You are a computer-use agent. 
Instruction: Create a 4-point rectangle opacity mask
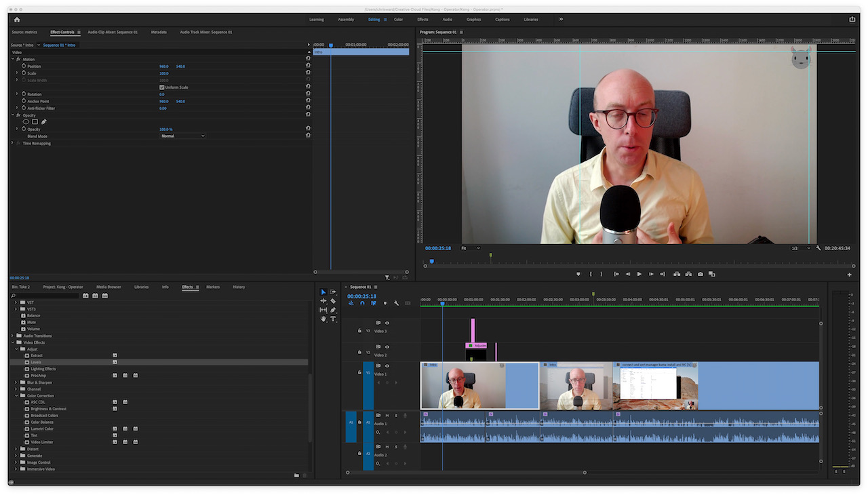coord(35,122)
